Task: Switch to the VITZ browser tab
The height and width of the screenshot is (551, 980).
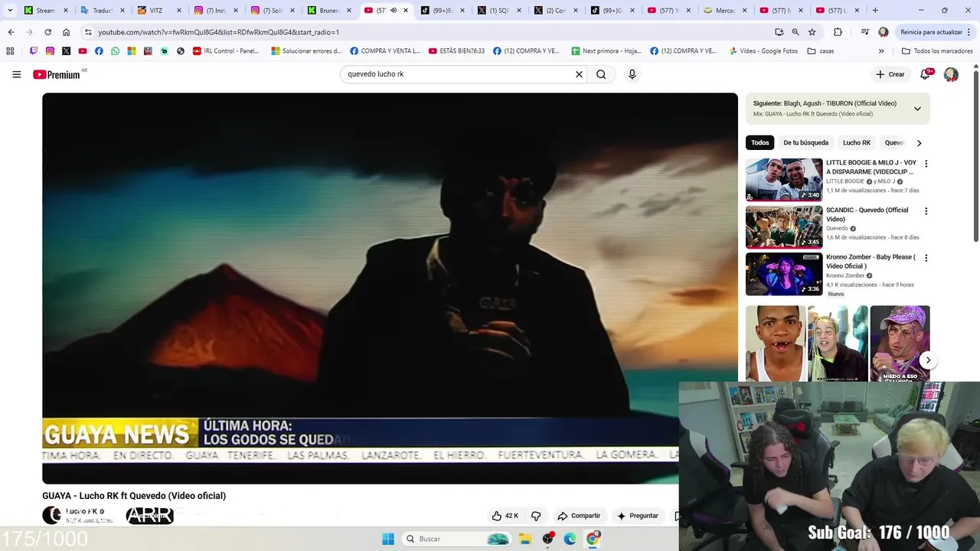Action: (160, 11)
